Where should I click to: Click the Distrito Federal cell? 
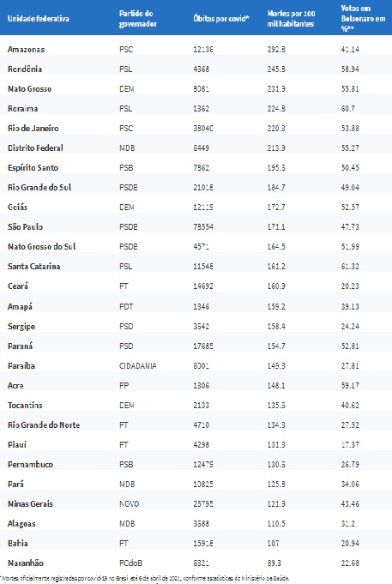click(x=35, y=148)
